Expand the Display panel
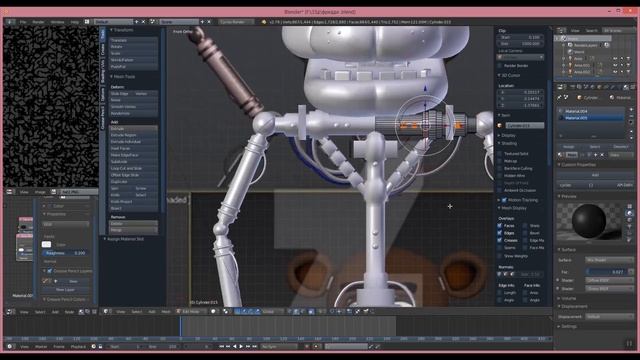 point(507,135)
